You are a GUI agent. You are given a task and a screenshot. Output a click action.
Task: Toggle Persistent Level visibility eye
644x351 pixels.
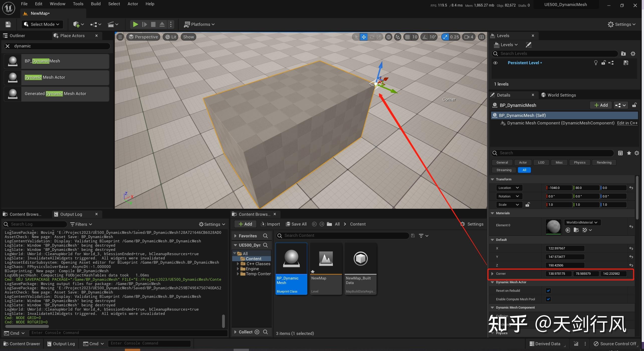tap(495, 63)
